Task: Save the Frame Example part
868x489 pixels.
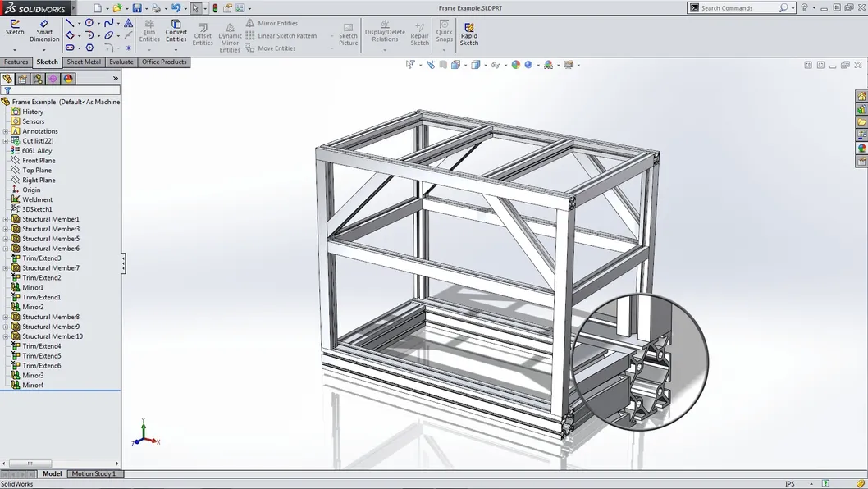Action: pyautogui.click(x=137, y=7)
